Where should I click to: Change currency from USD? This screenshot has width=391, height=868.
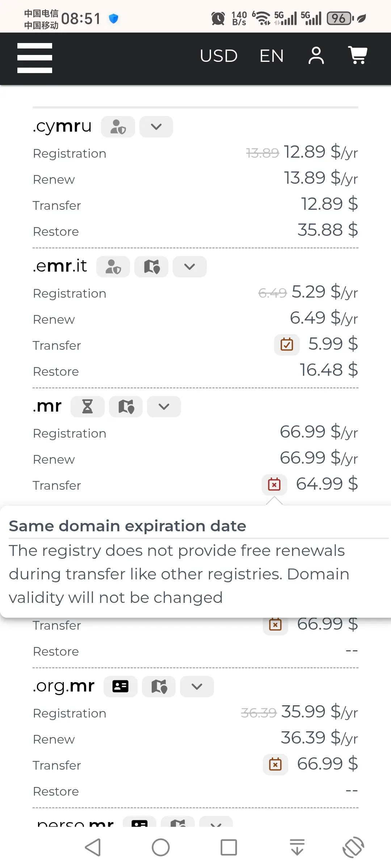(218, 56)
